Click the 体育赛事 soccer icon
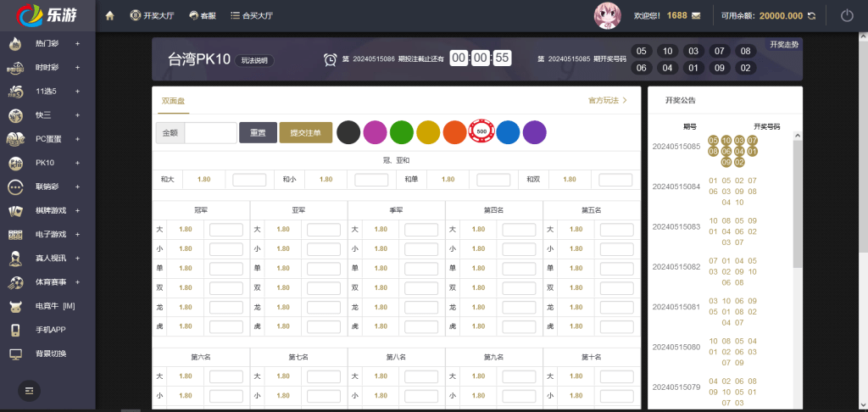The height and width of the screenshot is (412, 868). coord(15,282)
